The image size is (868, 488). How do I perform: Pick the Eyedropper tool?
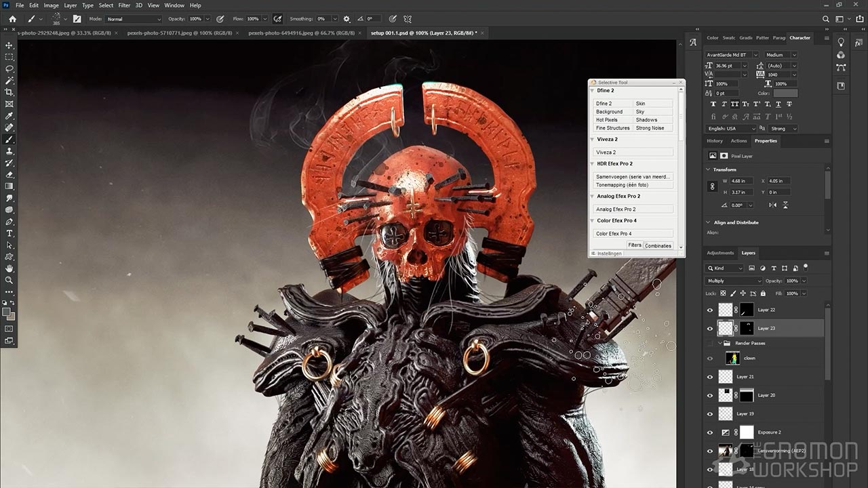click(x=9, y=116)
